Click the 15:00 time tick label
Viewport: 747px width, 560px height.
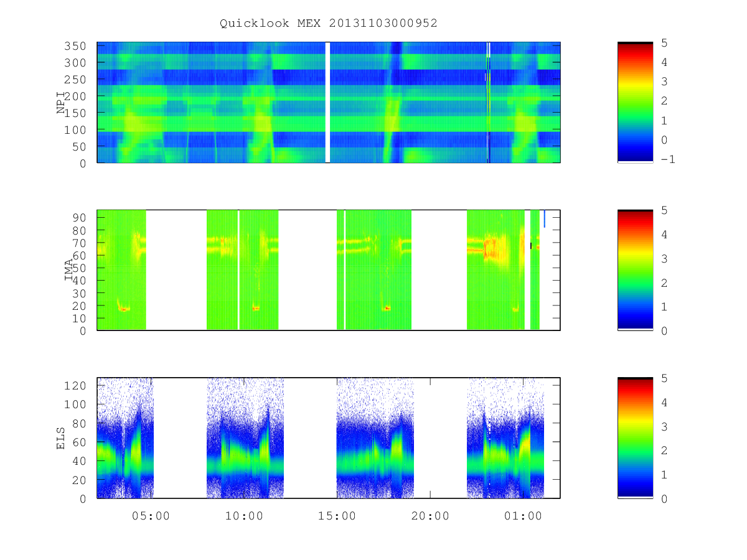pos(337,515)
